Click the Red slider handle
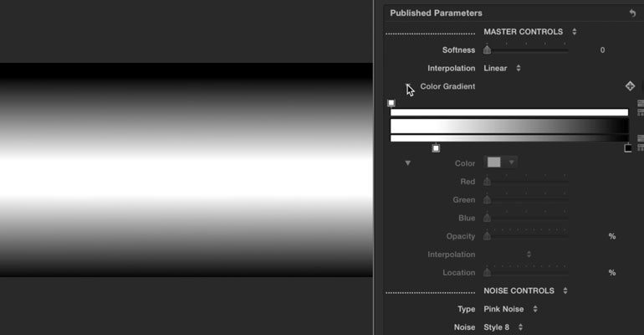Viewport: 644px width, 335px height. (487, 181)
